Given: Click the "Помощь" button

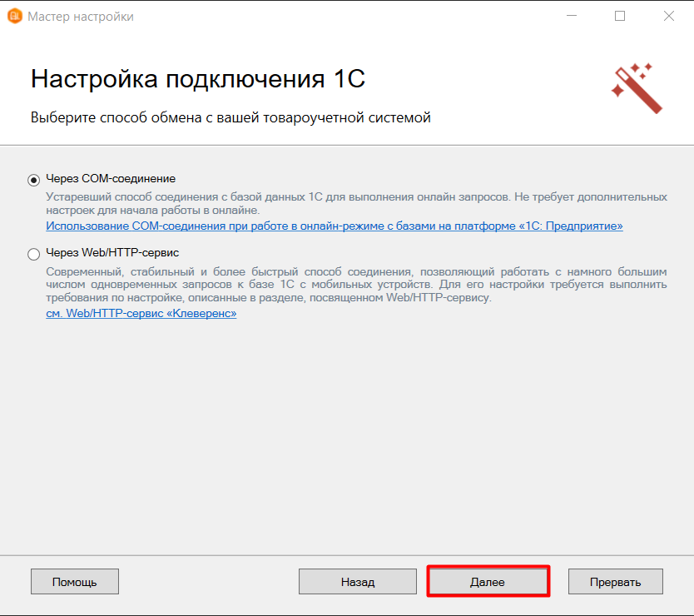Looking at the screenshot, I should (75, 582).
